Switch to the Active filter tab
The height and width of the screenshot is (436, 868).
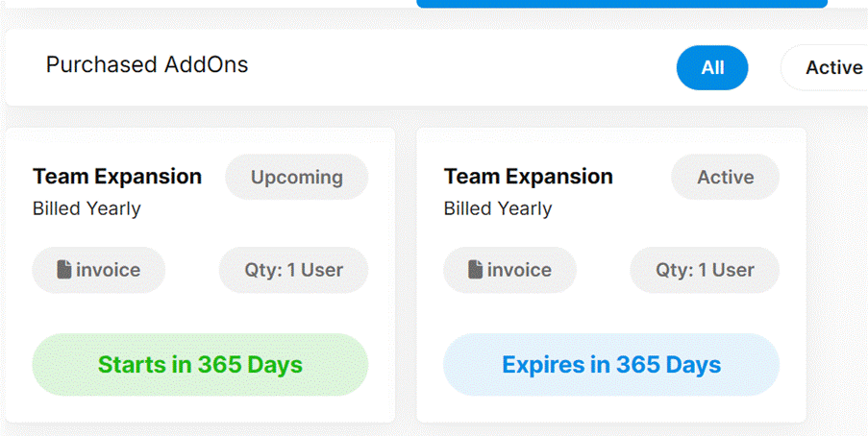point(832,67)
